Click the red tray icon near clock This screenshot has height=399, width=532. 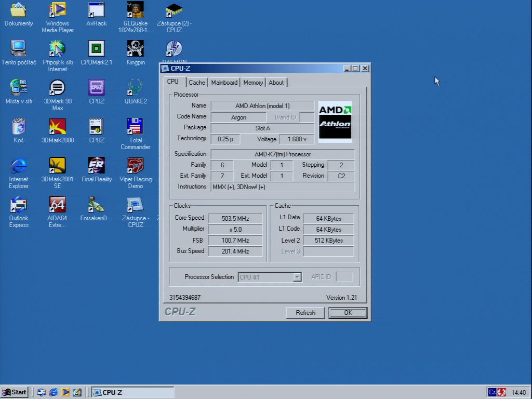pyautogui.click(x=501, y=392)
